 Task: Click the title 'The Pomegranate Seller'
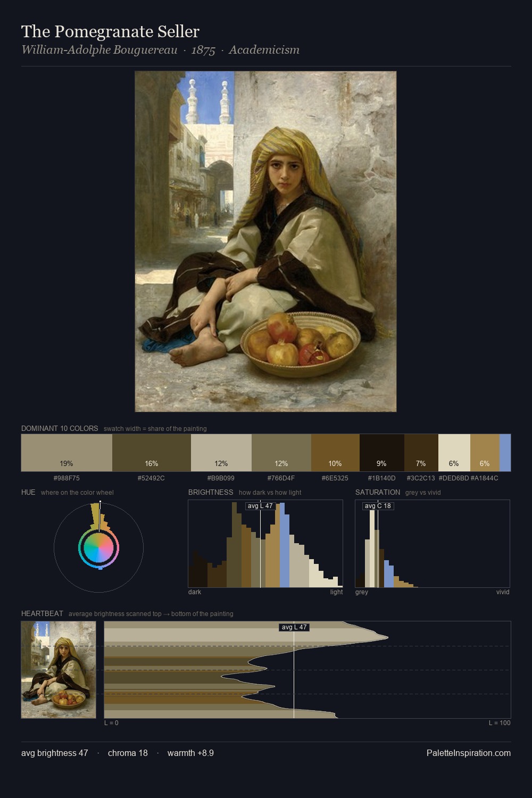coord(110,31)
